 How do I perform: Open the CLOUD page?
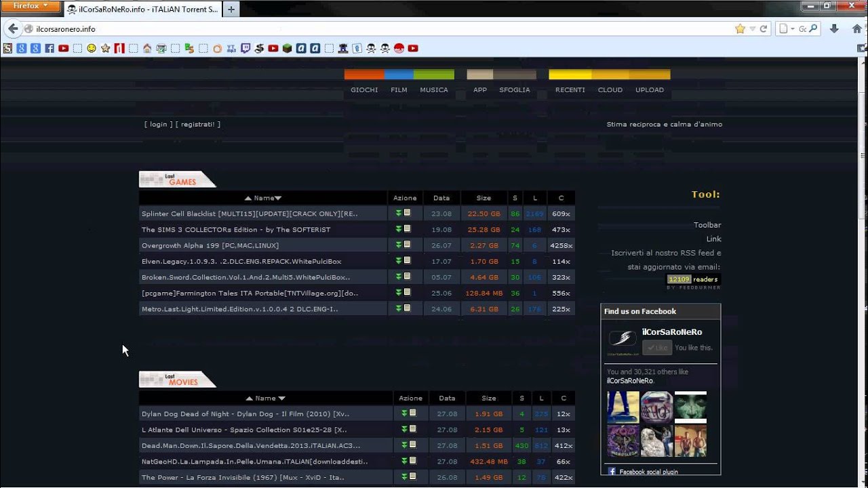pyautogui.click(x=610, y=89)
